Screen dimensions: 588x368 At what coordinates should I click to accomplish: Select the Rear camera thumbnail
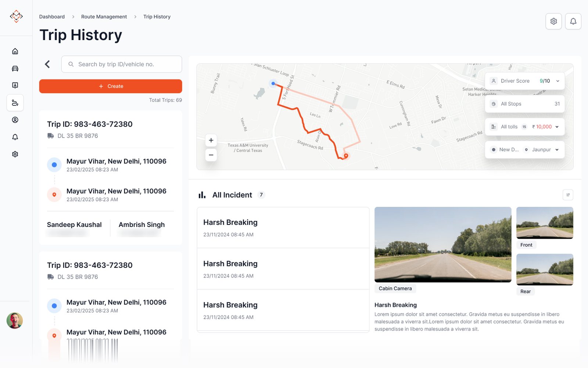click(545, 269)
